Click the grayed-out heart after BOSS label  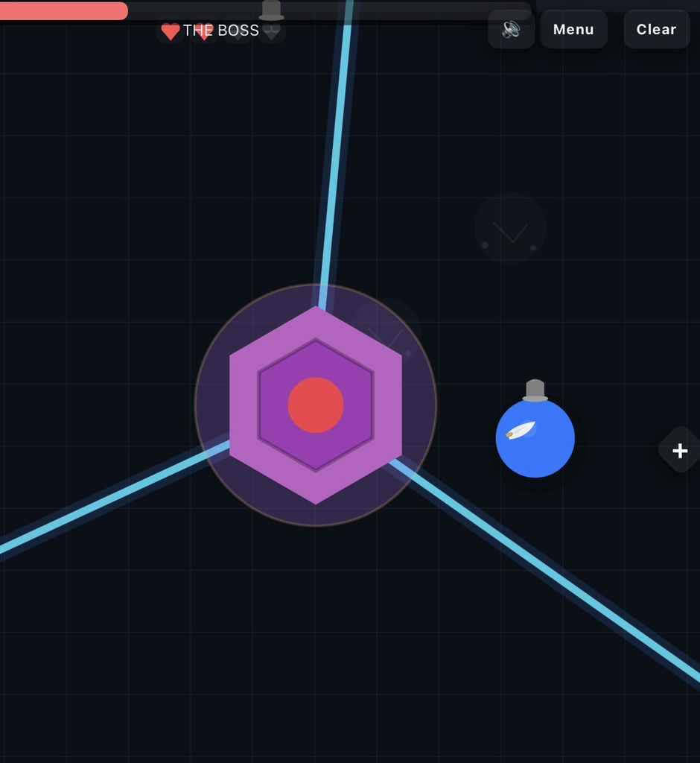coord(272,32)
